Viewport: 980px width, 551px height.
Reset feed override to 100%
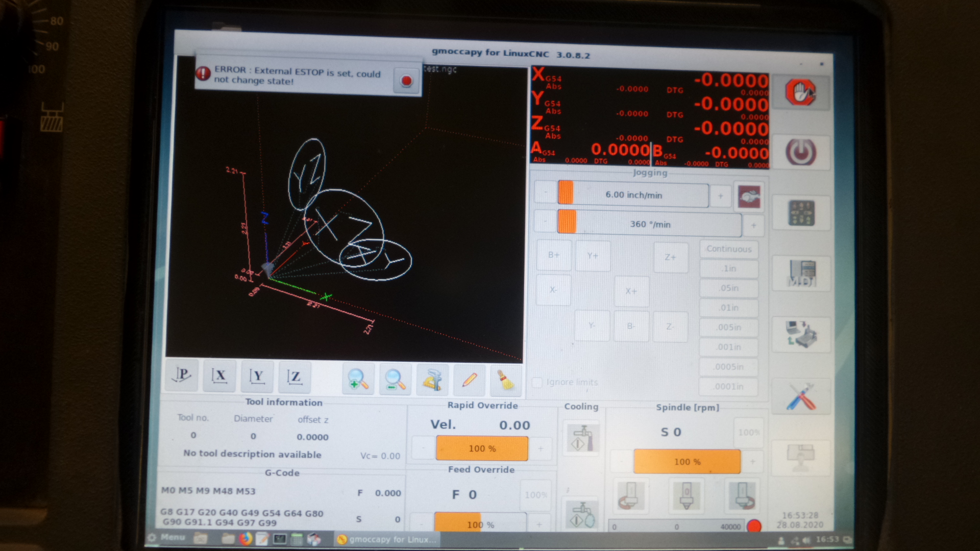point(535,495)
